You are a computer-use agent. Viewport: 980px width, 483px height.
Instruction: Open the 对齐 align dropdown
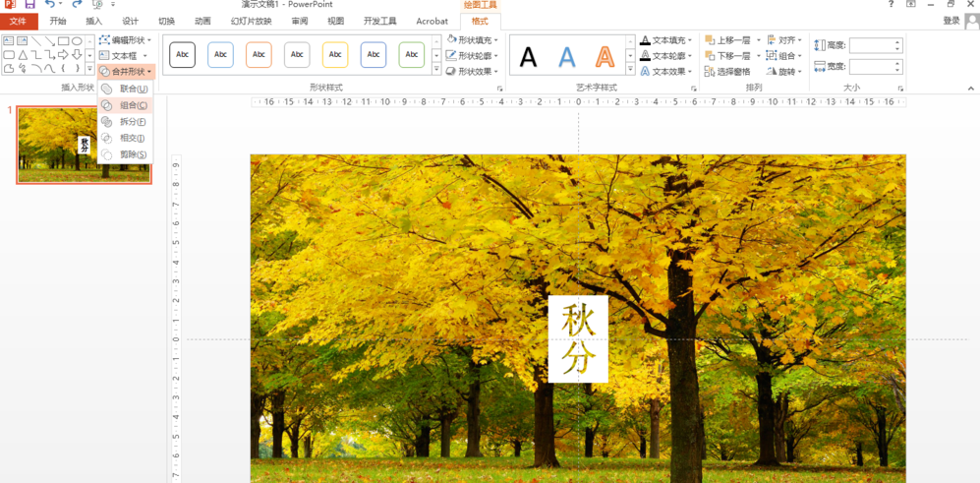click(783, 40)
